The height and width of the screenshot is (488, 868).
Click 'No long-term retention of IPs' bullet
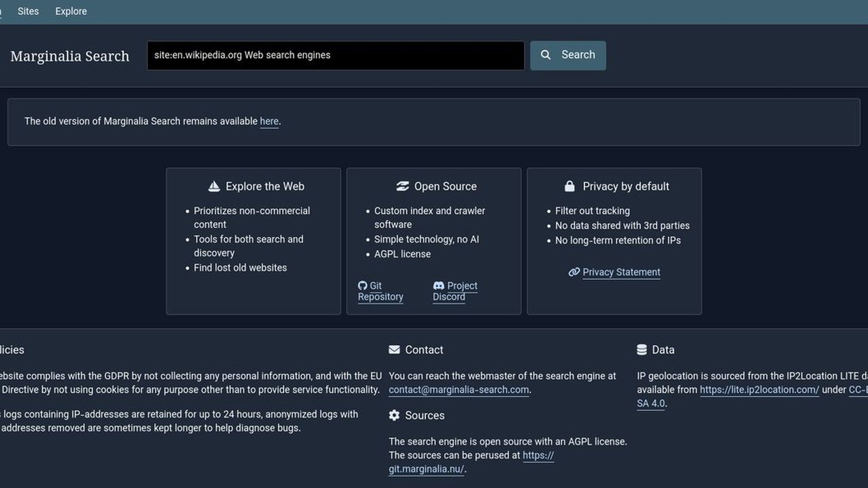pos(618,241)
